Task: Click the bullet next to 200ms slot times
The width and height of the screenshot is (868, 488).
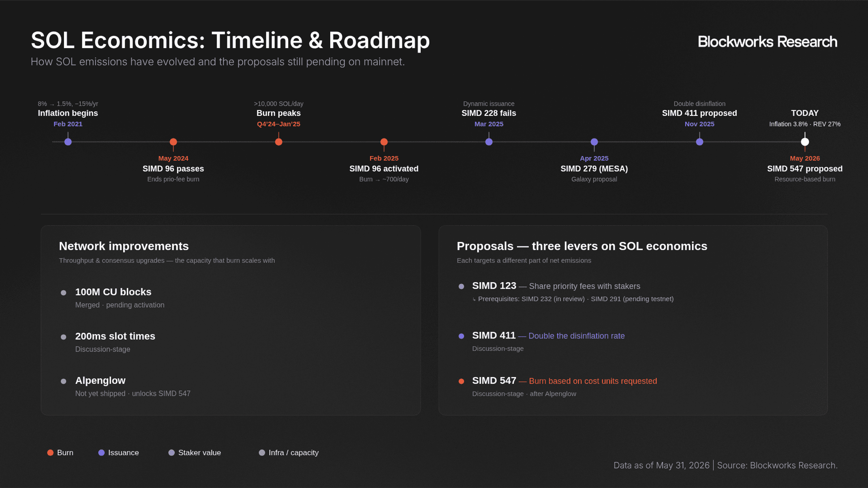Action: click(x=64, y=337)
